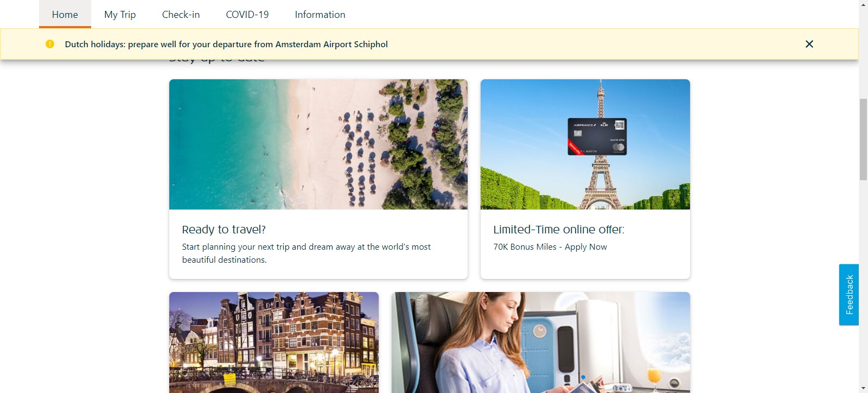The height and width of the screenshot is (393, 868).
Task: Go to the COVID-19 tab
Action: pos(247,14)
